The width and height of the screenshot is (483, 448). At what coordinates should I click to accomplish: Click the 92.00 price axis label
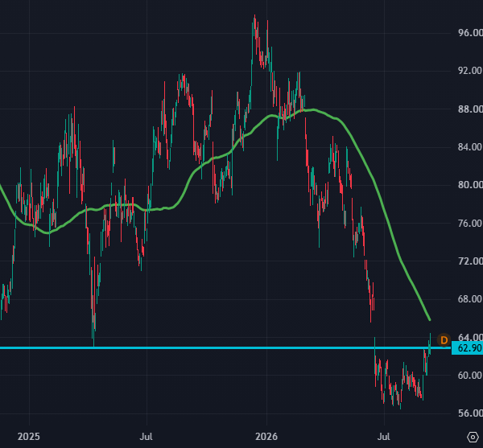pos(470,71)
